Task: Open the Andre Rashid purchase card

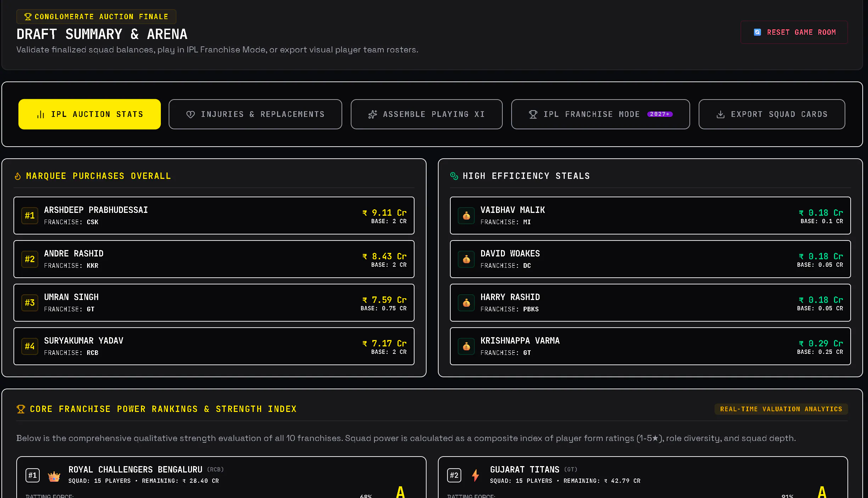Action: [x=214, y=259]
